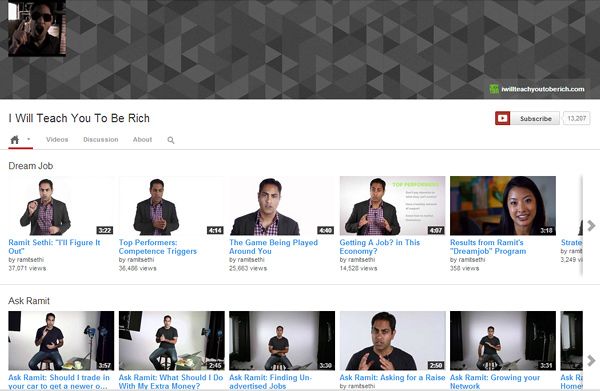600x391 pixels.
Task: Click the 13,207 subscriber count box
Action: point(577,118)
